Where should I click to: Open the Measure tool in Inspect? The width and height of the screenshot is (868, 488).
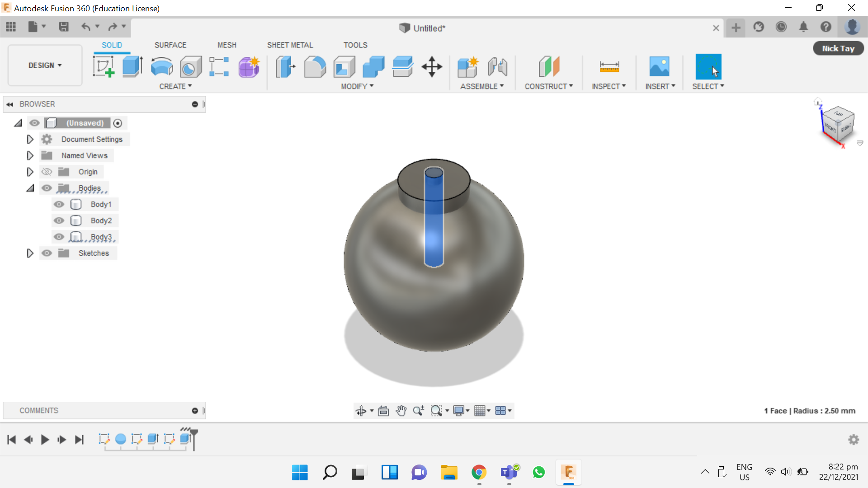[x=609, y=67]
